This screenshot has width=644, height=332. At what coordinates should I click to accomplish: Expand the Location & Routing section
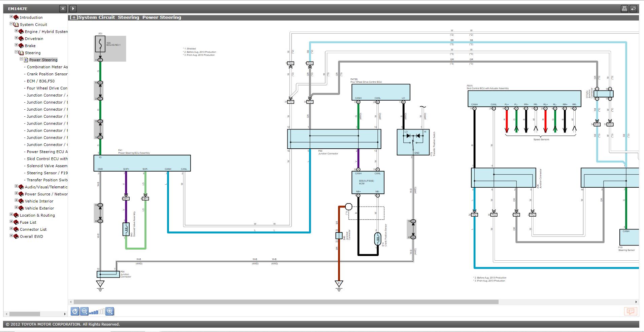coord(11,215)
